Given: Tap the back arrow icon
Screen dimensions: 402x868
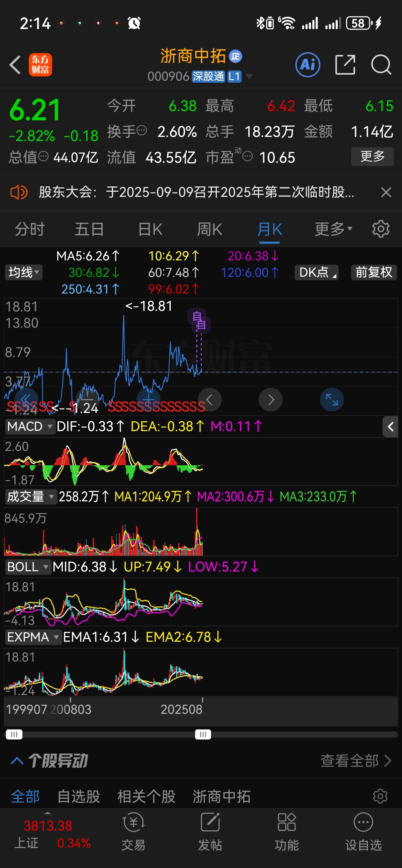Looking at the screenshot, I should coord(15,65).
